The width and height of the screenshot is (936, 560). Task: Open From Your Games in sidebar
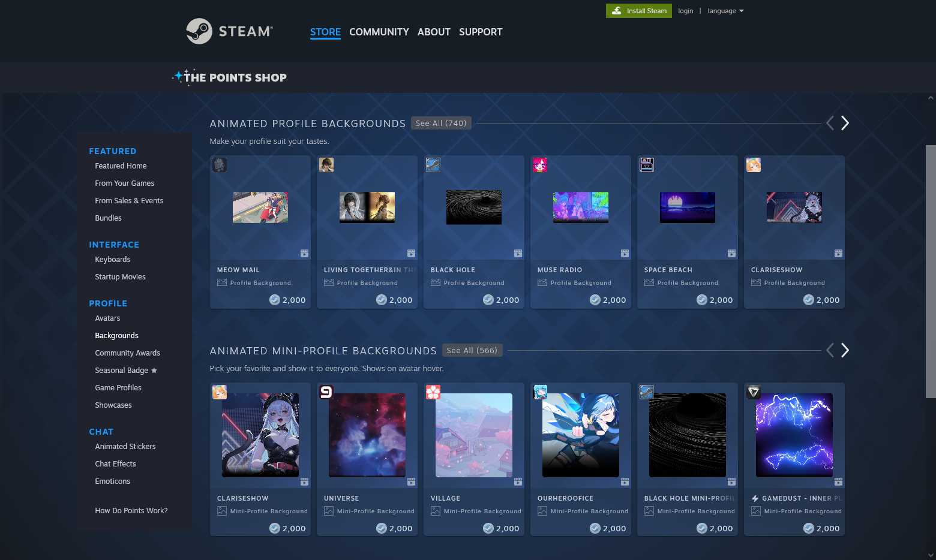point(125,183)
